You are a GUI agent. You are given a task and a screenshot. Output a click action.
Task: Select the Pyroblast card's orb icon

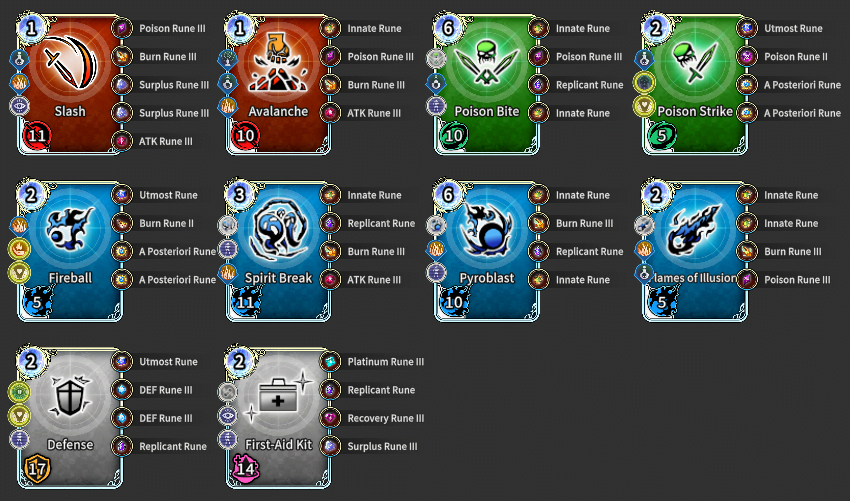click(x=487, y=230)
